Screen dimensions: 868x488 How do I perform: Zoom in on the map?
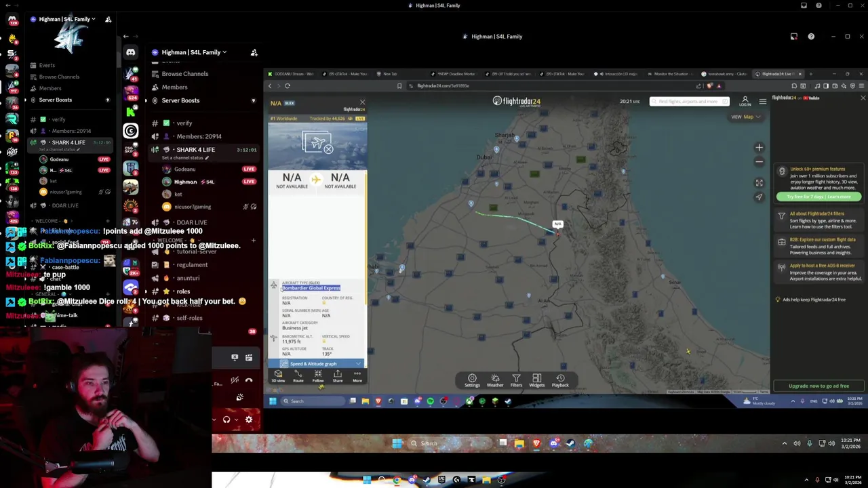click(759, 148)
